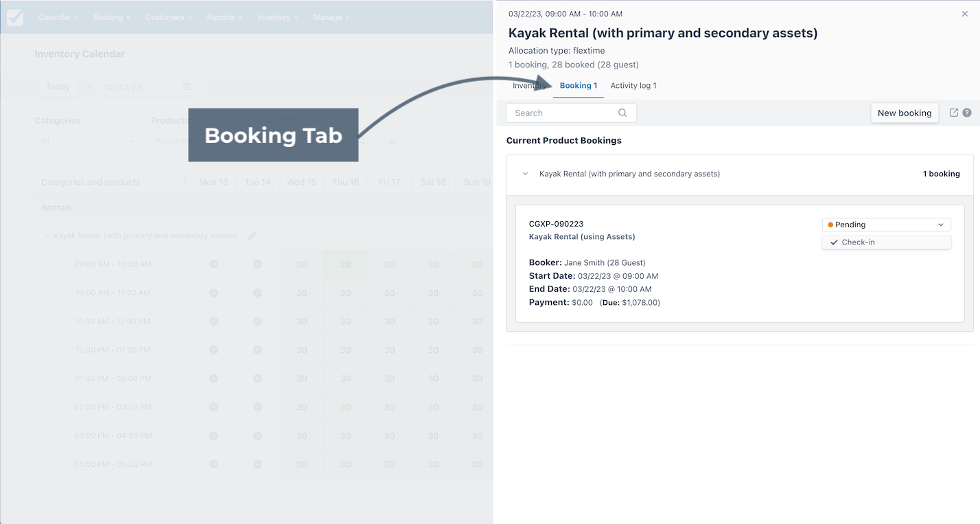The height and width of the screenshot is (524, 980).
Task: Click the magnifier icon in the booking search box
Action: [x=622, y=113]
